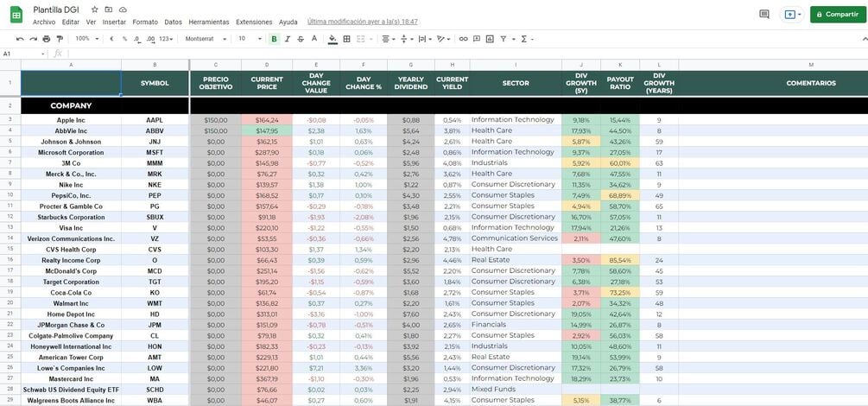Open the Insertar menu
Image resolution: width=868 pixels, height=406 pixels.
click(x=114, y=22)
